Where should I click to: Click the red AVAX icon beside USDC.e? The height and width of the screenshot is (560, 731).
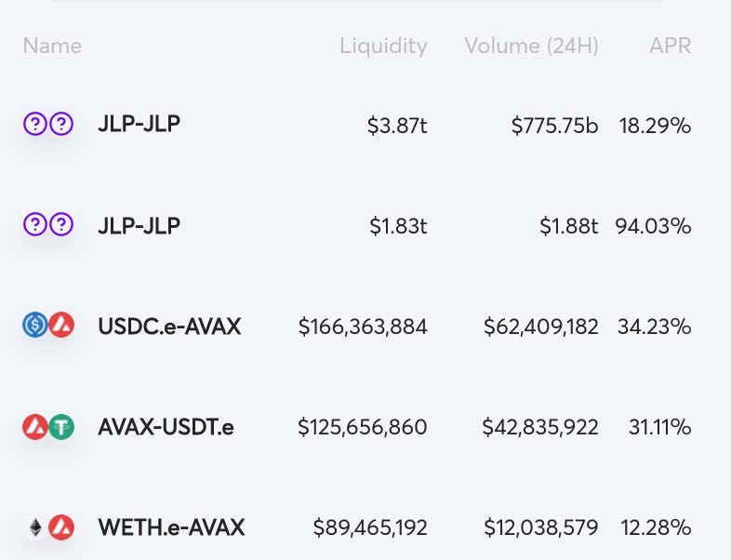click(x=61, y=326)
